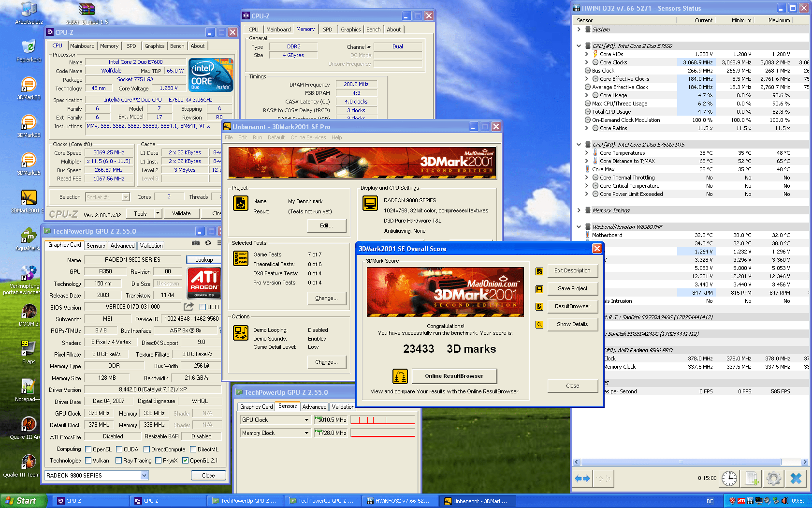Click the Windows Start button
Image resolution: width=812 pixels, height=508 pixels.
[x=23, y=501]
